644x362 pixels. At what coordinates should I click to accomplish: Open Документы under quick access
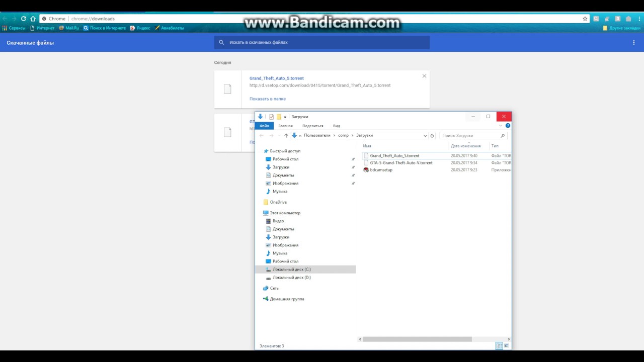(x=283, y=175)
